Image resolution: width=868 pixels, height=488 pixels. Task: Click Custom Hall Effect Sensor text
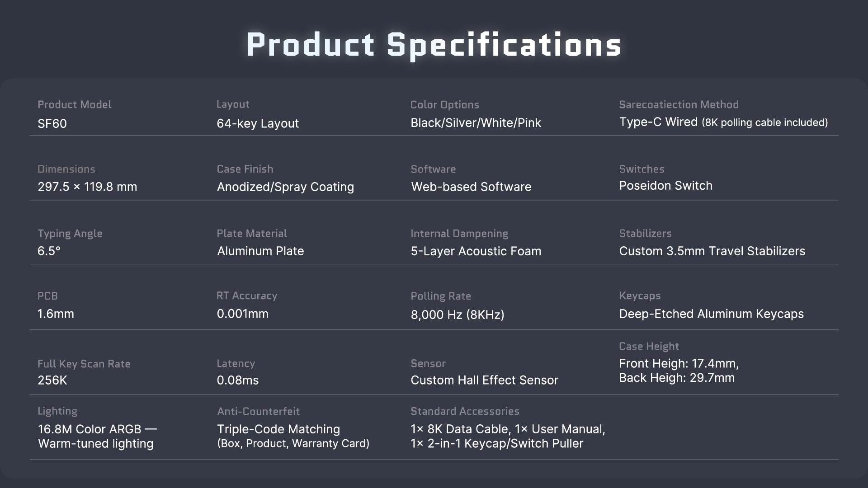point(484,380)
